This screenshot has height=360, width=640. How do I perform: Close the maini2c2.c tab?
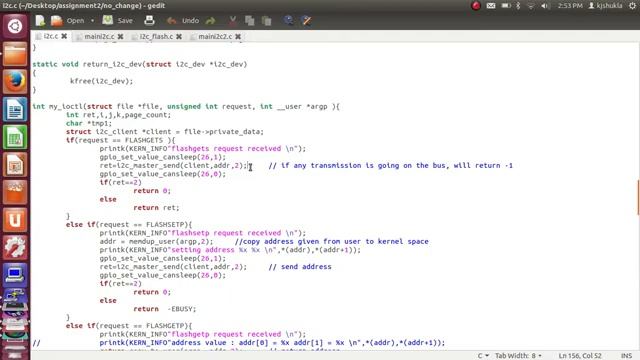[238, 36]
